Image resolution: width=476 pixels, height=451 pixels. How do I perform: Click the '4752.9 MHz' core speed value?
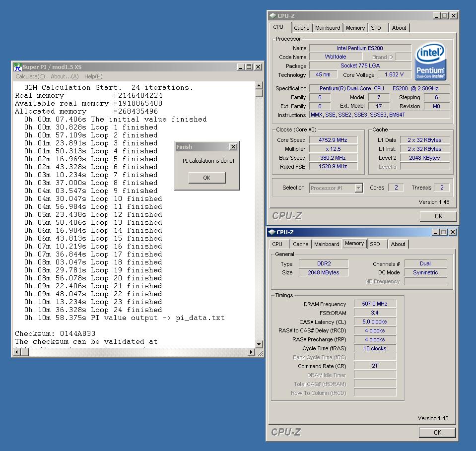333,140
